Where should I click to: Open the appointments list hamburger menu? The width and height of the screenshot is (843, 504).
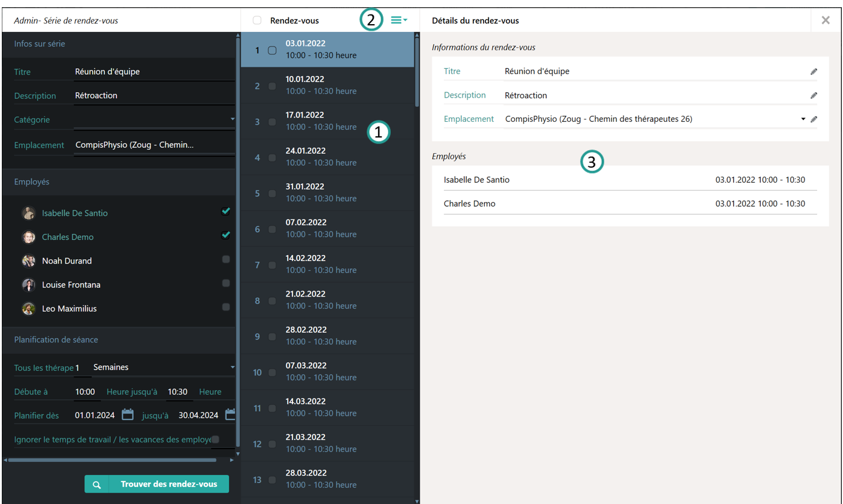pyautogui.click(x=398, y=20)
